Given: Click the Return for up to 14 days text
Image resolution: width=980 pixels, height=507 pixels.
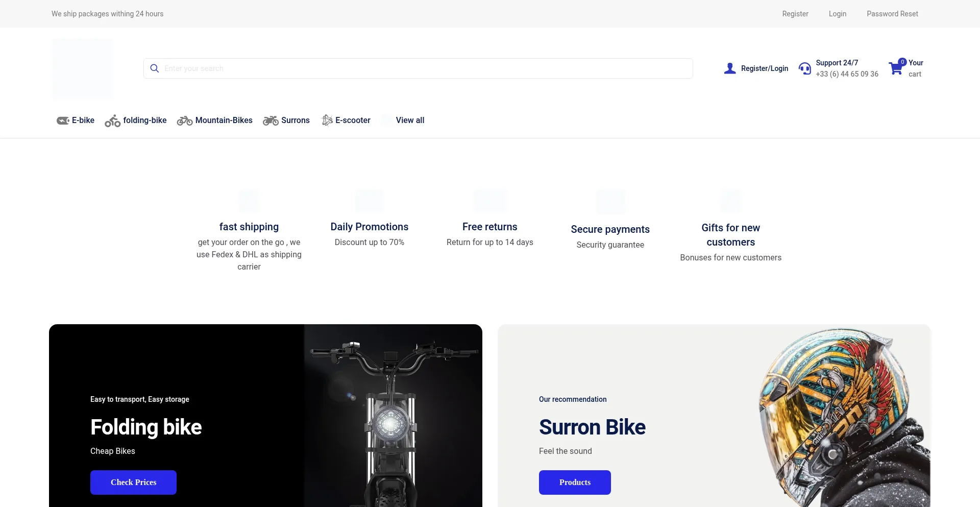Looking at the screenshot, I should coord(490,243).
